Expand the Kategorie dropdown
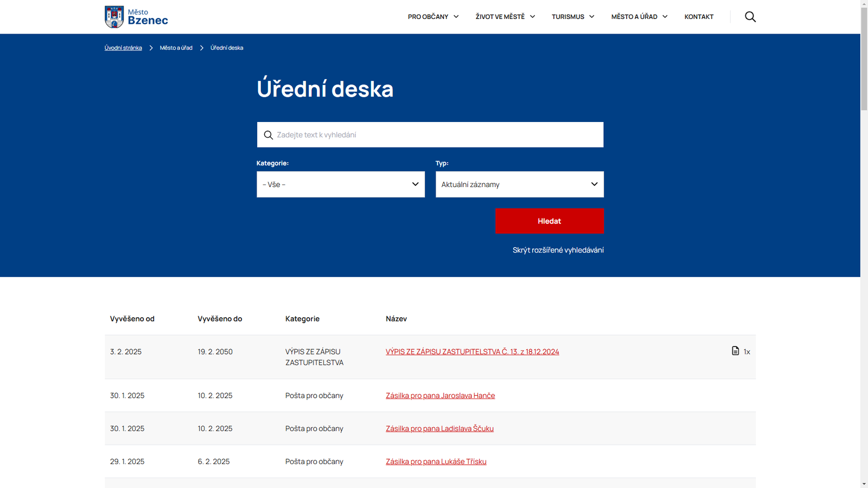Viewport: 868px width, 488px height. [340, 184]
